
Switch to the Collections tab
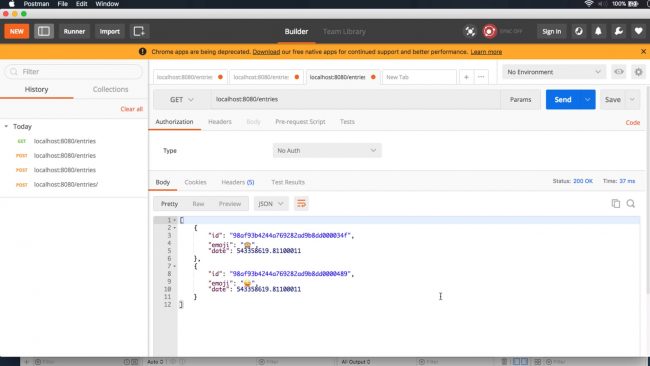tap(110, 89)
